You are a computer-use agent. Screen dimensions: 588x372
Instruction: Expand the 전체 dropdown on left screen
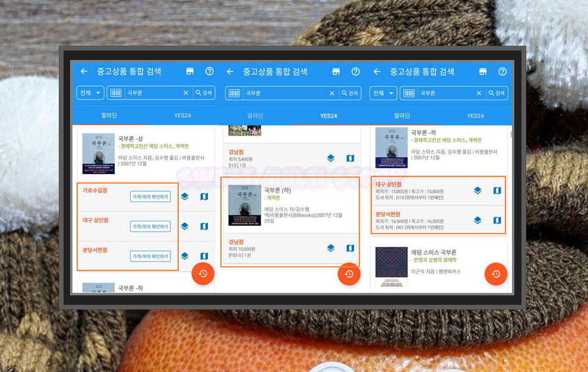pos(90,93)
